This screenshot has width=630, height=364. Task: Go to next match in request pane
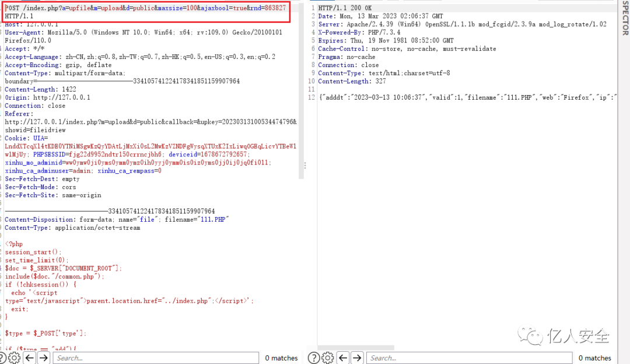(44, 358)
